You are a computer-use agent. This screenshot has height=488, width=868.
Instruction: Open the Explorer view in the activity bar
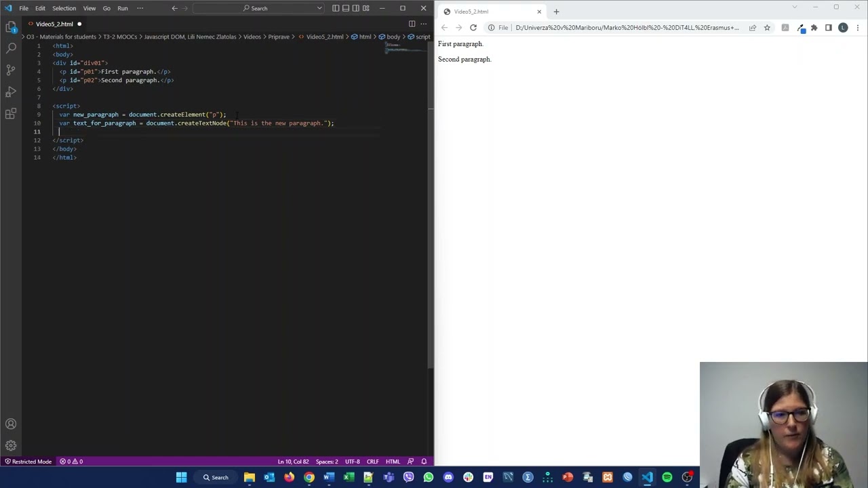(11, 27)
